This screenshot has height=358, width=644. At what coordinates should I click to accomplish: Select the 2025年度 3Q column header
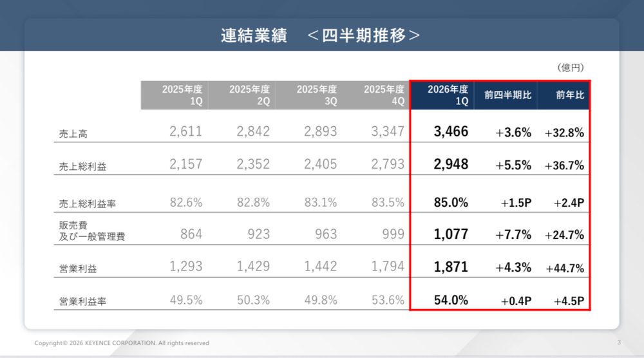(309, 95)
